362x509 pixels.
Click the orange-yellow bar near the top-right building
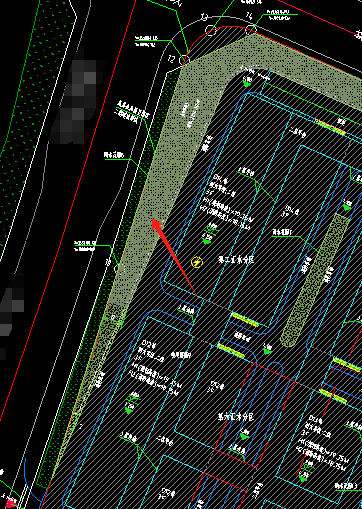pos(331,128)
